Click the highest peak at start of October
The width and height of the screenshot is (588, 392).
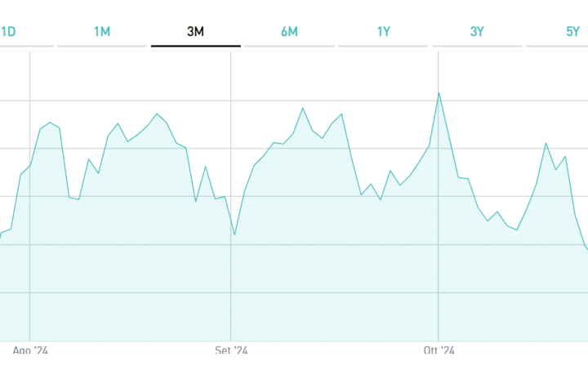[439, 92]
